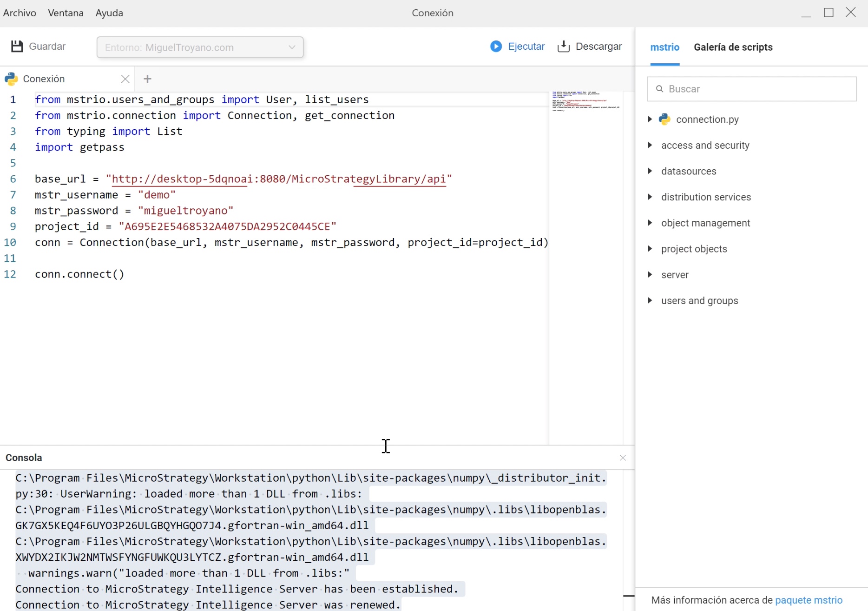Click the Guardar button label
The height and width of the screenshot is (611, 868).
pos(47,46)
